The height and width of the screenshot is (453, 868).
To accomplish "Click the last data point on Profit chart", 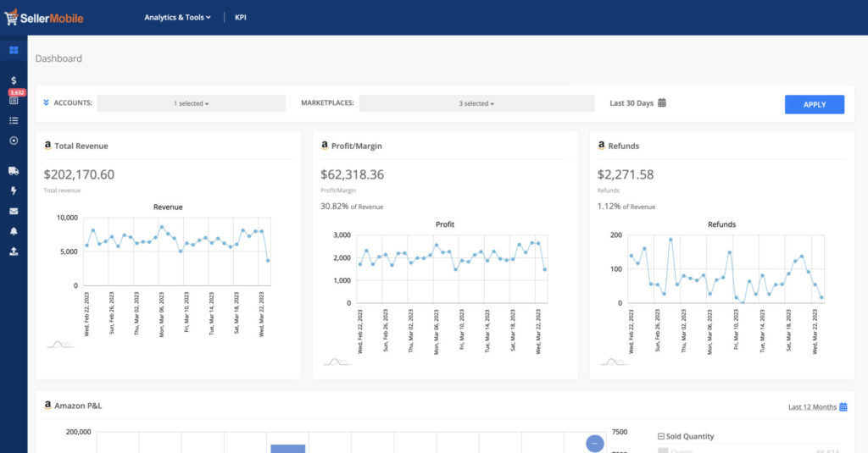I will (545, 270).
